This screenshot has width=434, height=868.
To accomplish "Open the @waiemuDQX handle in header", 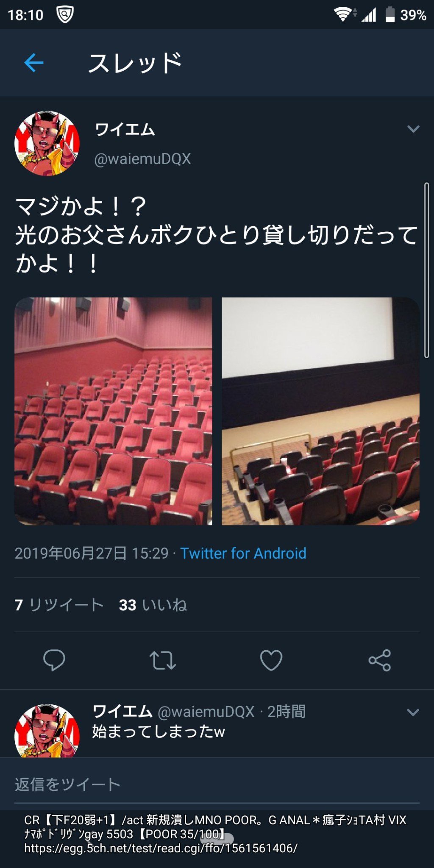I will tap(142, 159).
